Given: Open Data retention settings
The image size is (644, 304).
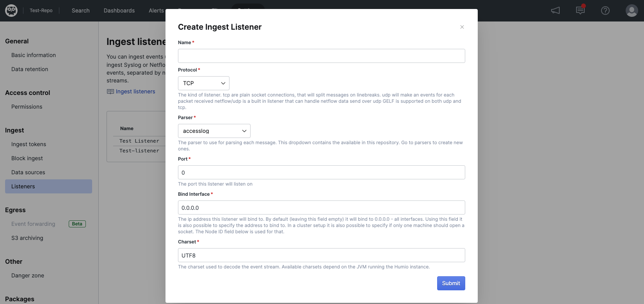Looking at the screenshot, I should click(x=30, y=69).
